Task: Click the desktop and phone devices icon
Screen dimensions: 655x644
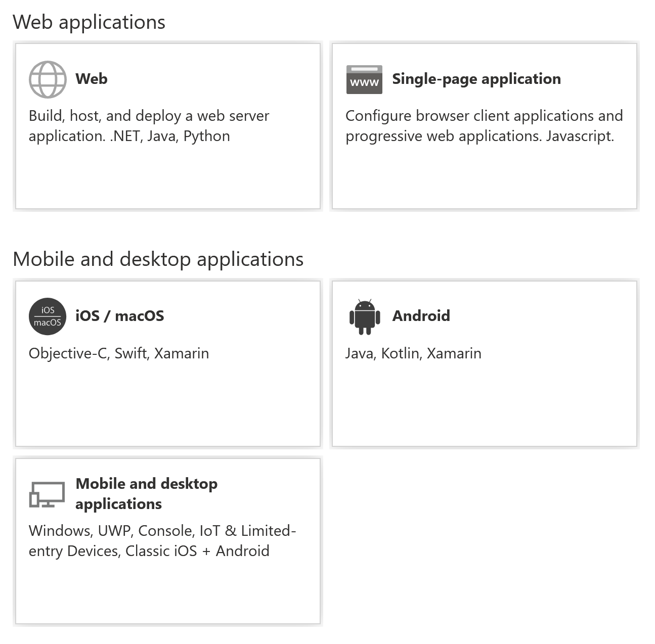Action: [x=47, y=494]
